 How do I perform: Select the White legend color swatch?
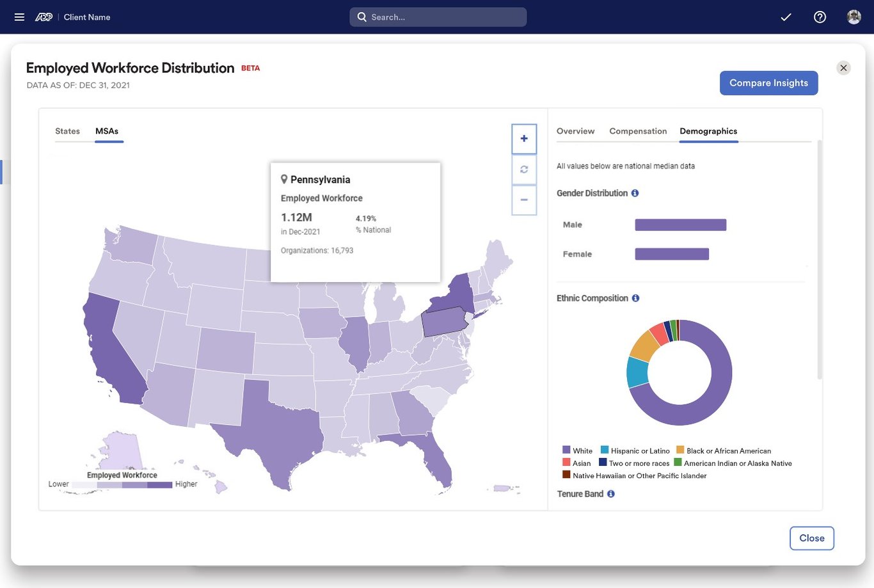point(566,450)
